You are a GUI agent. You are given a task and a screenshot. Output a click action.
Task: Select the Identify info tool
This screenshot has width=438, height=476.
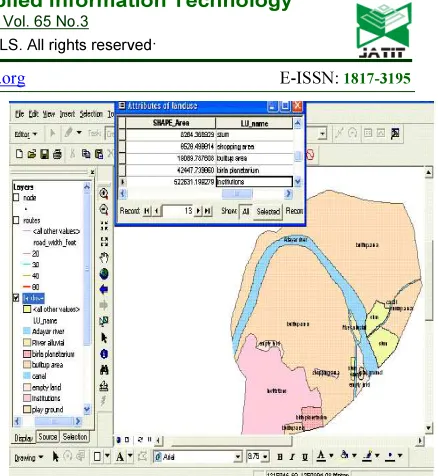click(x=104, y=354)
